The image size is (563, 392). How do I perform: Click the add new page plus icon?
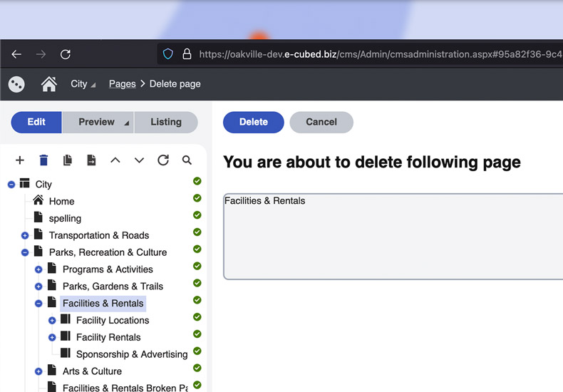(x=20, y=160)
